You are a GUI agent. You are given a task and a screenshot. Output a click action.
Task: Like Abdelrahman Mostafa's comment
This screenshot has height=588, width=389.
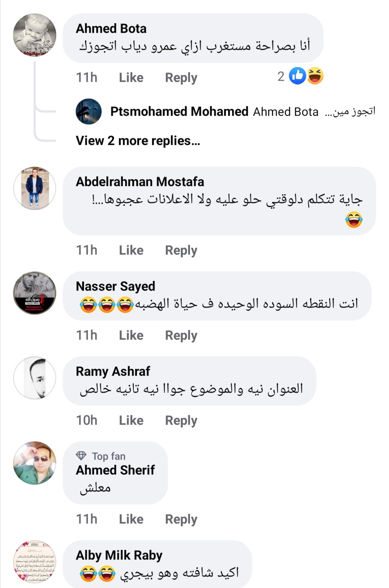click(x=131, y=250)
